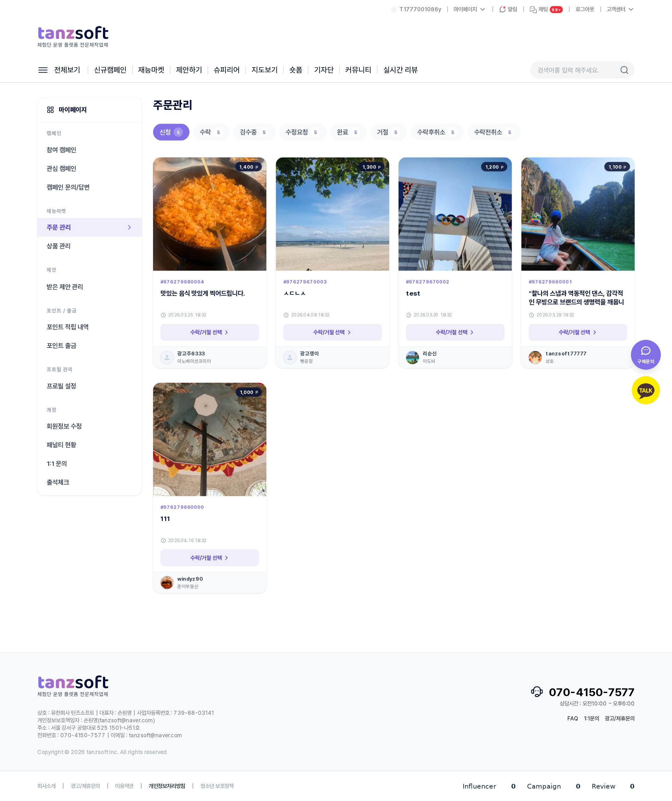672x801 pixels.
Task: Open 수락/거절 선택 for the 111 order
Action: (209, 558)
